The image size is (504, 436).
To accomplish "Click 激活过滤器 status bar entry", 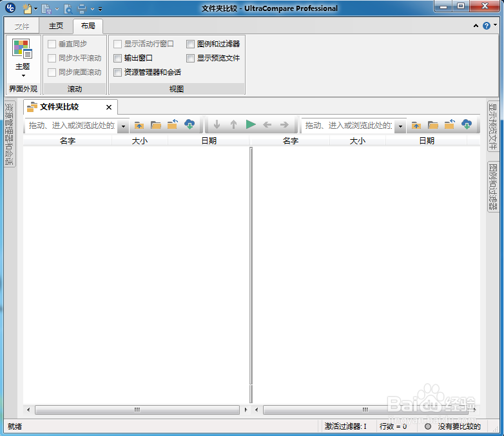I will 345,427.
